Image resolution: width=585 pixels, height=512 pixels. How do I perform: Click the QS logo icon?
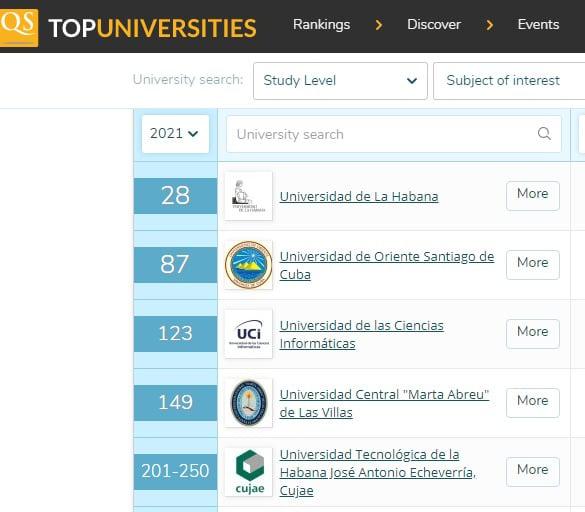(x=19, y=27)
